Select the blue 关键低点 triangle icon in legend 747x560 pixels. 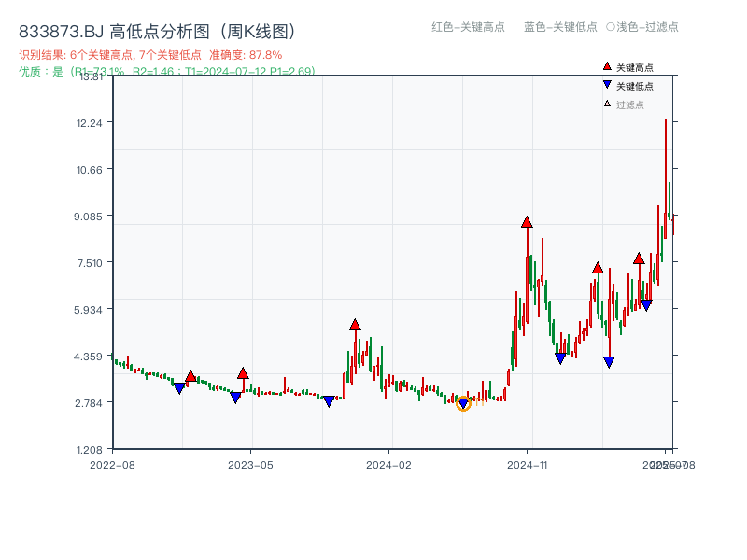coord(607,84)
